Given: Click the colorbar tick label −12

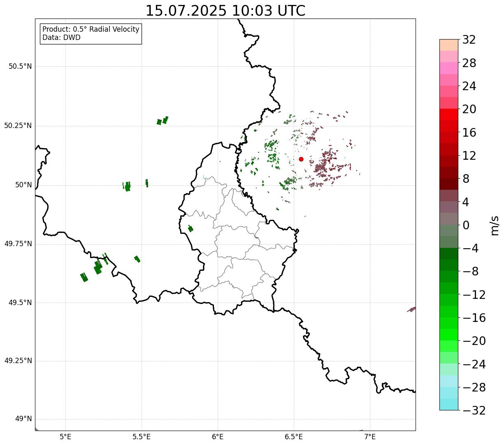Looking at the screenshot, I should point(474,295).
